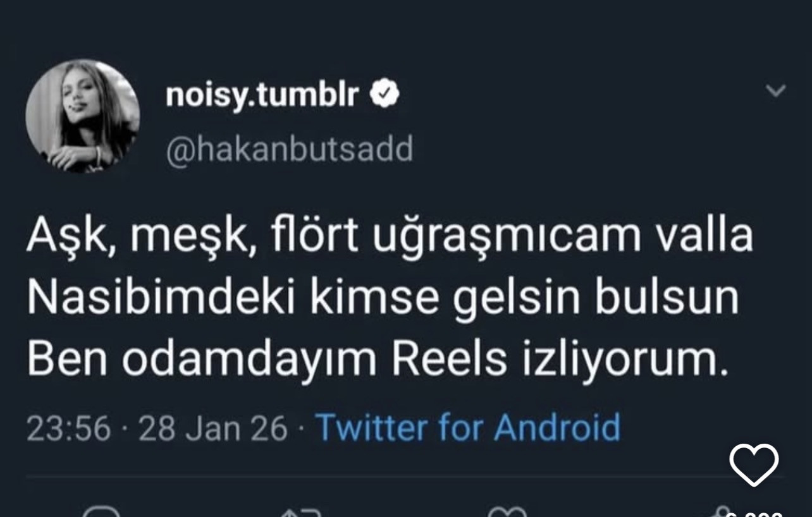Open the noisy.tumblr profile picture
The height and width of the screenshot is (517, 812).
(x=82, y=116)
